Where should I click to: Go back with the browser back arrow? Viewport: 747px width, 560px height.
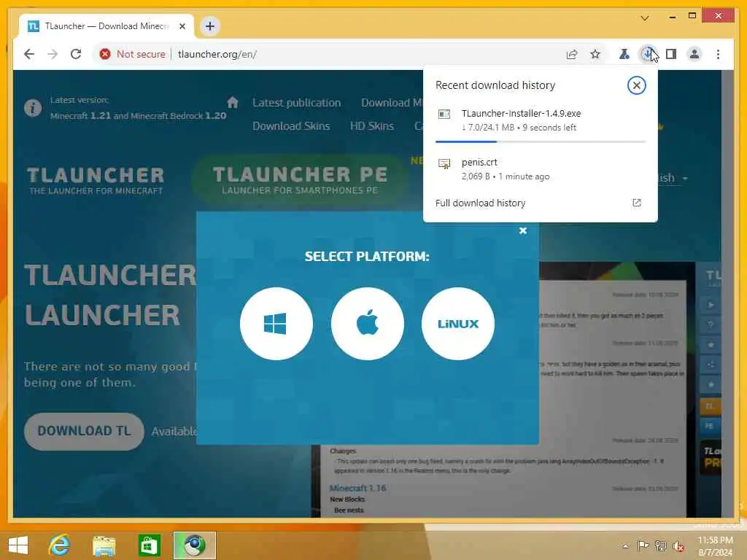pyautogui.click(x=29, y=54)
